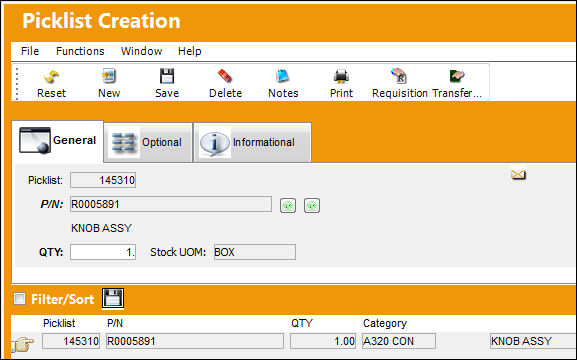Click grid QTY cell 1.00
Viewport: 577px width, 360px height.
pyautogui.click(x=323, y=341)
